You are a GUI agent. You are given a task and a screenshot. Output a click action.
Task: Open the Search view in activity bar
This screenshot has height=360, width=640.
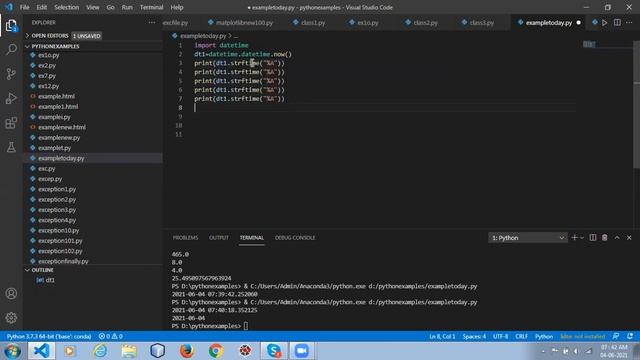(11, 49)
